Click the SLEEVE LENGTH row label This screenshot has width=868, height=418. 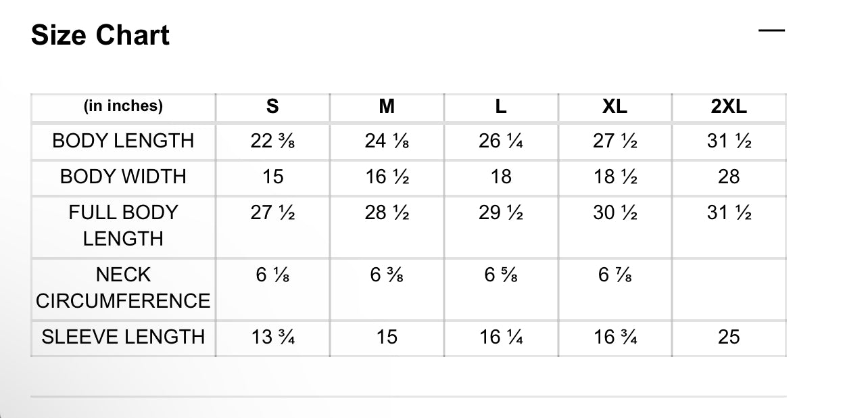click(123, 337)
